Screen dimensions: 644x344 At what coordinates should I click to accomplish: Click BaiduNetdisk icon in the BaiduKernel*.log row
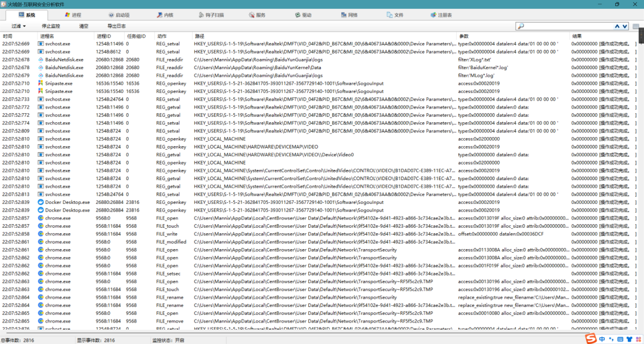[41, 67]
